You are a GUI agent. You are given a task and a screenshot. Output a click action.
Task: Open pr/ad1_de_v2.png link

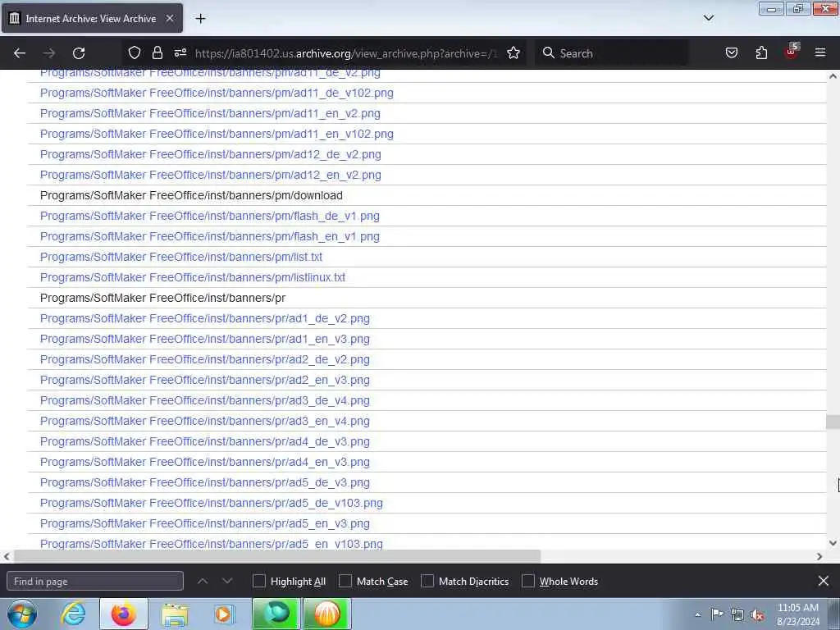(x=204, y=319)
